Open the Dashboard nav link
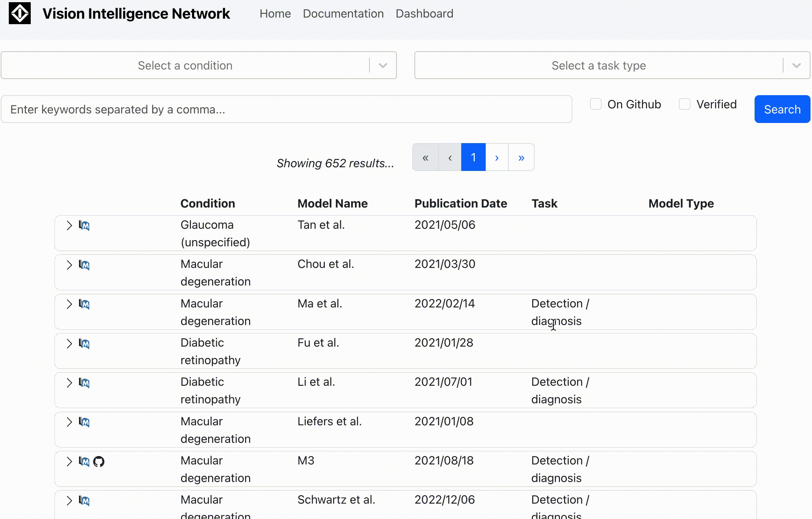 coord(424,14)
